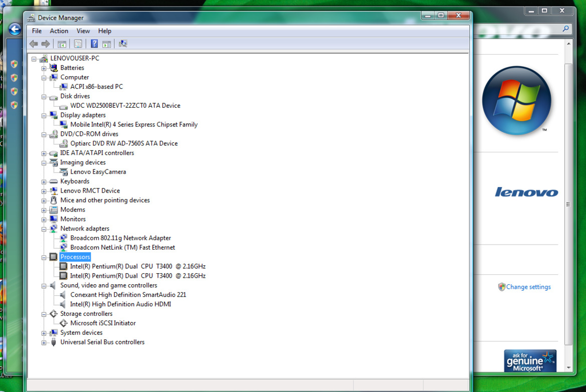This screenshot has height=392, width=586.
Task: Click Show/Hide Console Tree toolbar icon
Action: pyautogui.click(x=62, y=44)
